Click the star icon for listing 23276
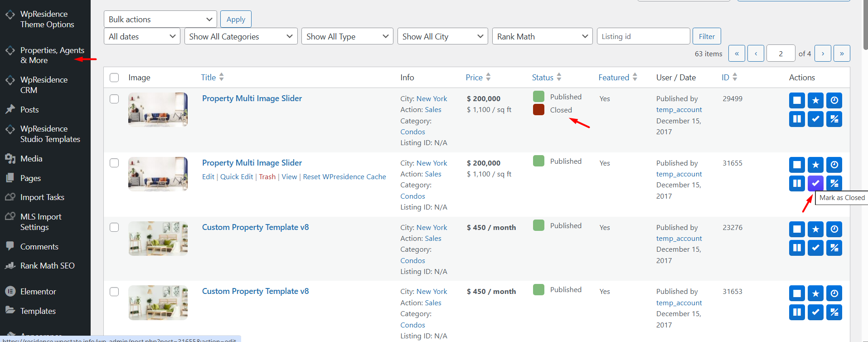 click(x=815, y=229)
